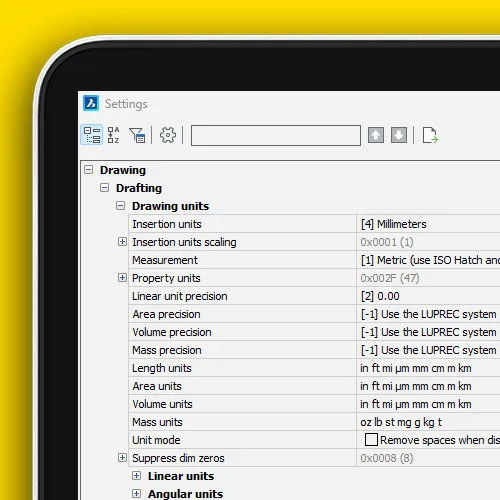Collapse the Drafting section
Image resolution: width=500 pixels, height=500 pixels.
coord(104,188)
